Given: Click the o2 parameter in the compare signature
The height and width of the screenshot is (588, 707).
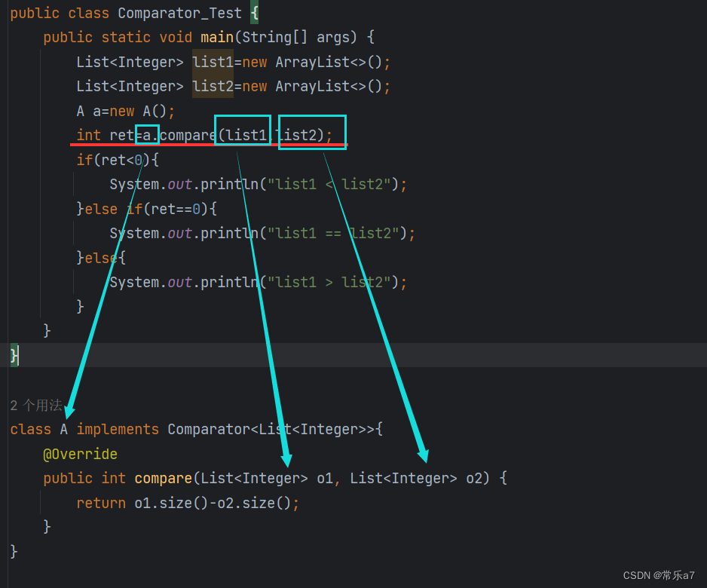Looking at the screenshot, I should point(474,478).
